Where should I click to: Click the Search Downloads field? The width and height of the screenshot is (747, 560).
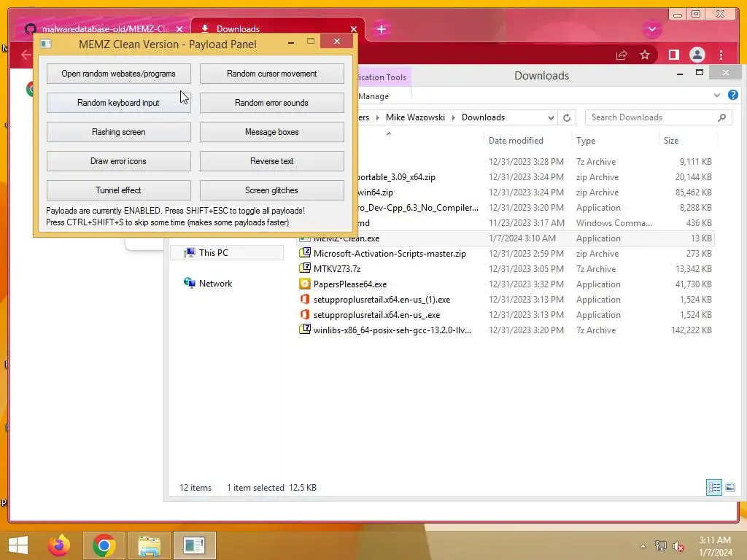point(659,117)
